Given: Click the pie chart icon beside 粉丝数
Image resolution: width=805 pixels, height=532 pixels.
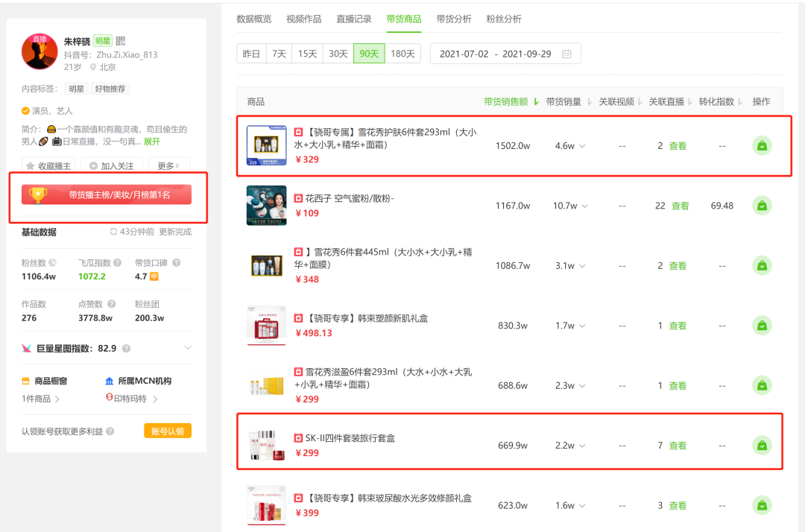Looking at the screenshot, I should pos(52,263).
